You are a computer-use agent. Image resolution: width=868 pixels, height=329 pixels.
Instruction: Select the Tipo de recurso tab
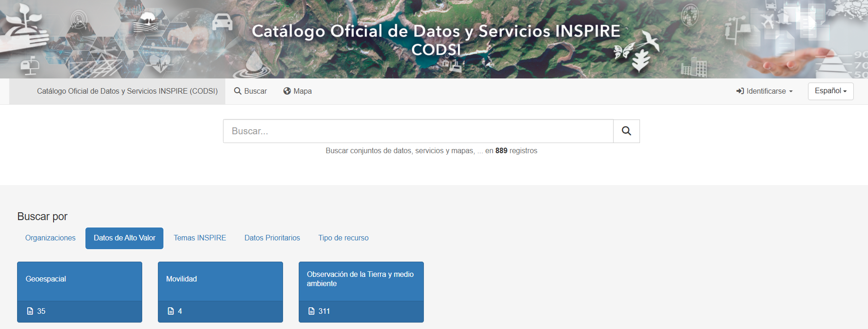click(343, 238)
